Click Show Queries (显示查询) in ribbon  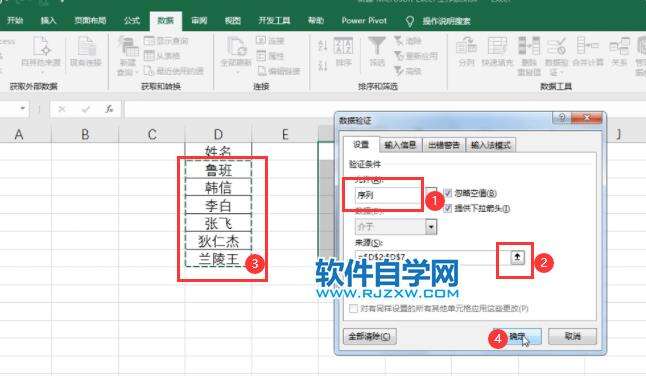coord(166,41)
